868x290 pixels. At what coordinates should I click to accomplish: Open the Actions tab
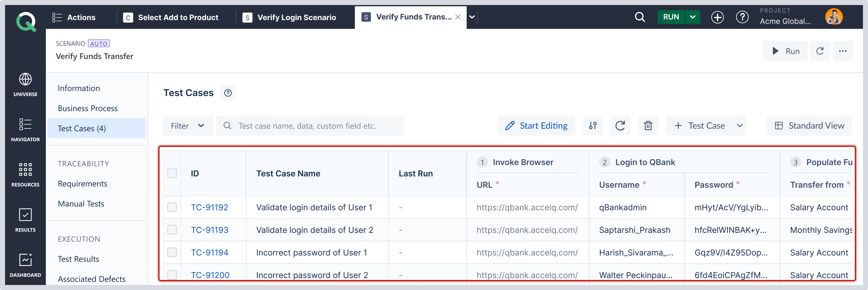click(x=74, y=17)
